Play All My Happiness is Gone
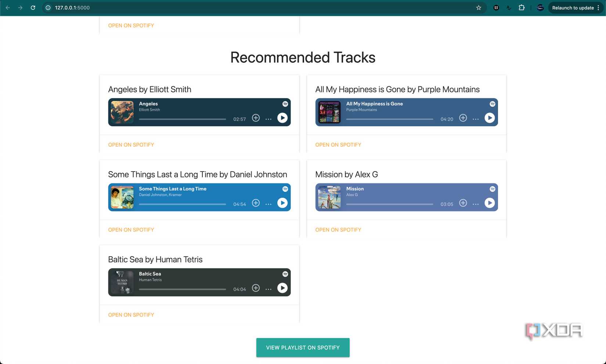The width and height of the screenshot is (606, 364). coord(489,118)
